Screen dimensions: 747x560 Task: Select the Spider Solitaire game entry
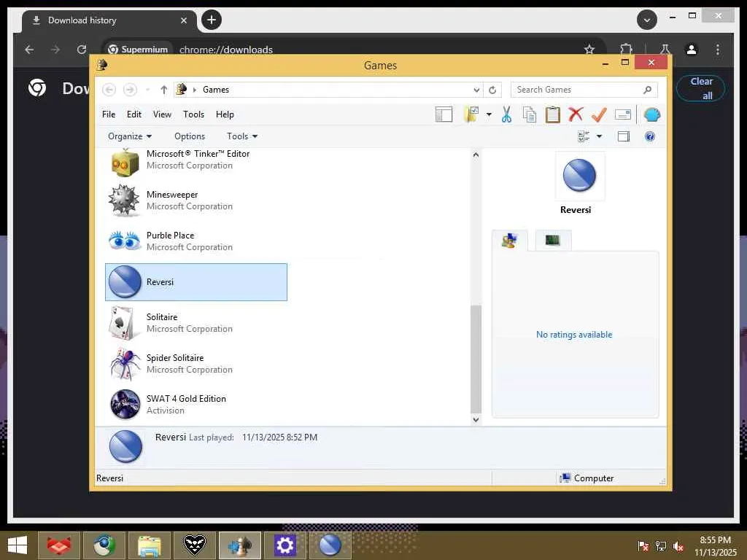point(196,364)
